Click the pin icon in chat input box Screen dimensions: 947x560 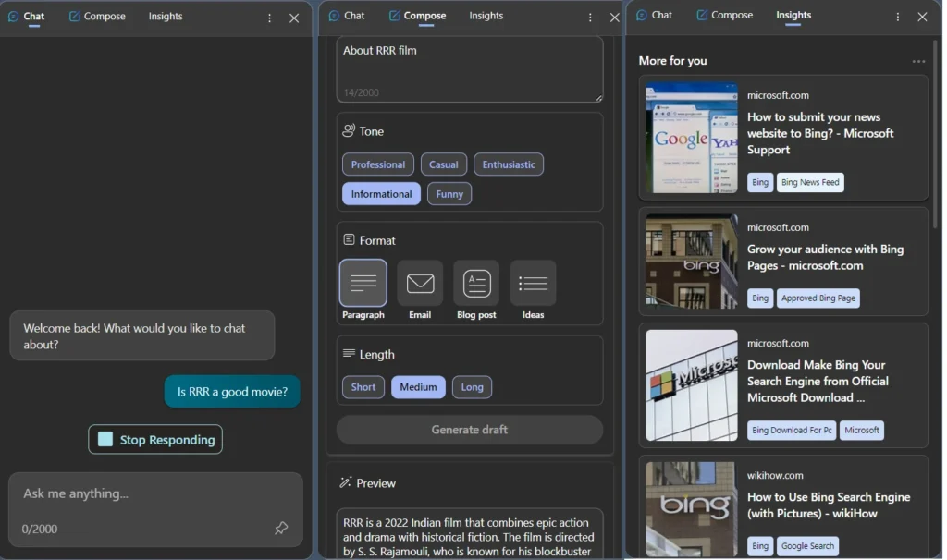pos(281,528)
